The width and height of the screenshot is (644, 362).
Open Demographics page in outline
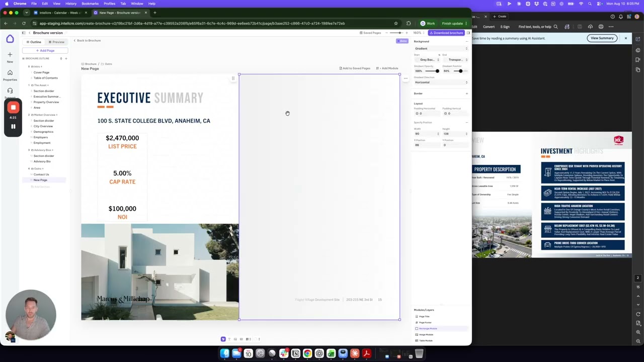pos(43,132)
